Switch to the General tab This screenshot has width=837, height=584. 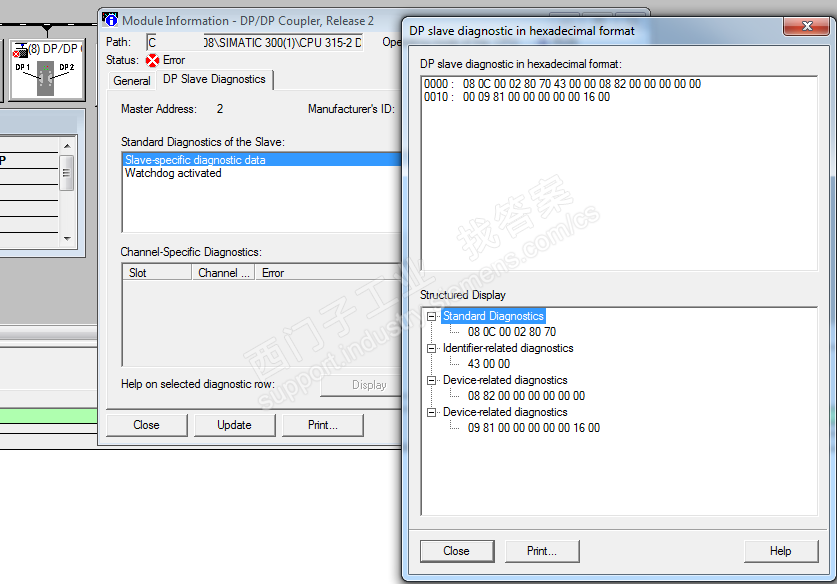tap(132, 81)
